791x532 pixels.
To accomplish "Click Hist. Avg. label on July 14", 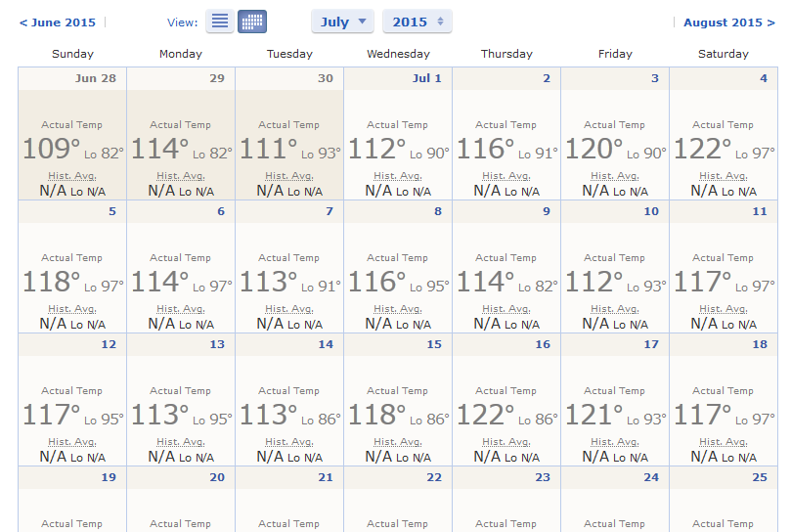I will click(x=289, y=442).
